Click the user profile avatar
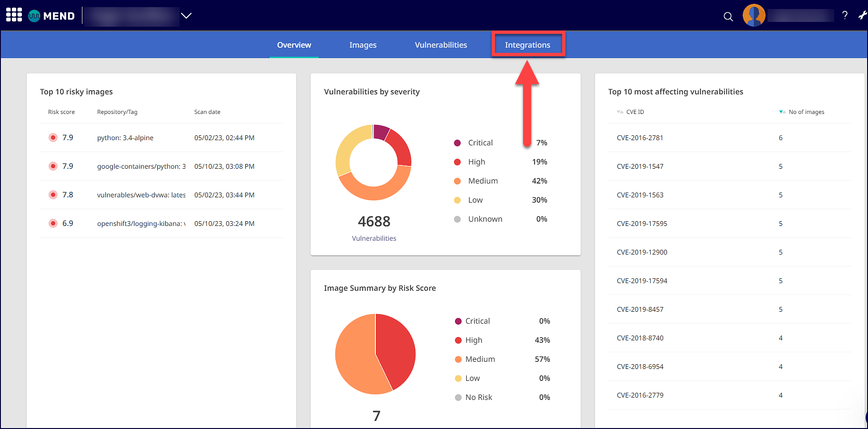The width and height of the screenshot is (868, 429). [x=754, y=16]
